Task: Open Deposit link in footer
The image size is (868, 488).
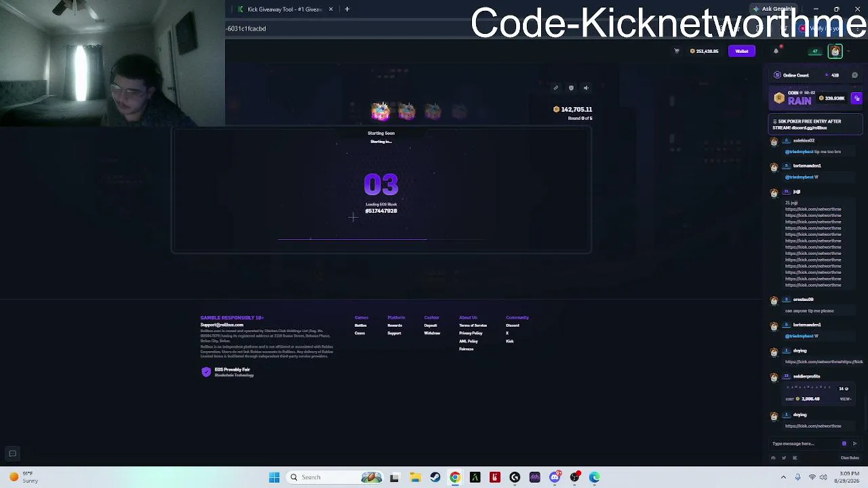Action: 431,325
